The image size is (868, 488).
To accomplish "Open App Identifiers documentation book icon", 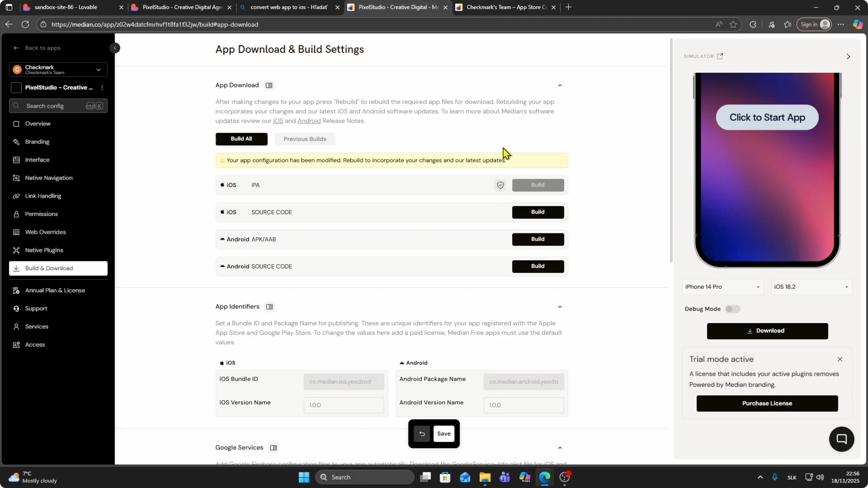I will [269, 307].
